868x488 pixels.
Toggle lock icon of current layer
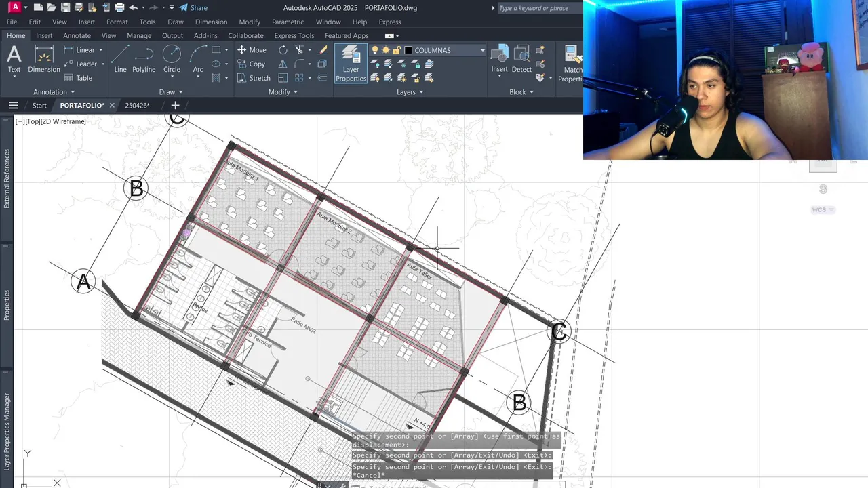[397, 50]
